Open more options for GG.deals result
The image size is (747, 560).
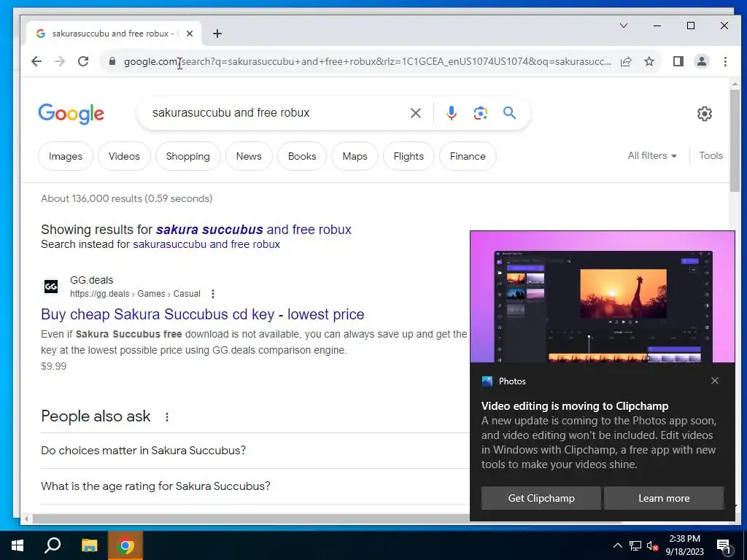tap(213, 294)
